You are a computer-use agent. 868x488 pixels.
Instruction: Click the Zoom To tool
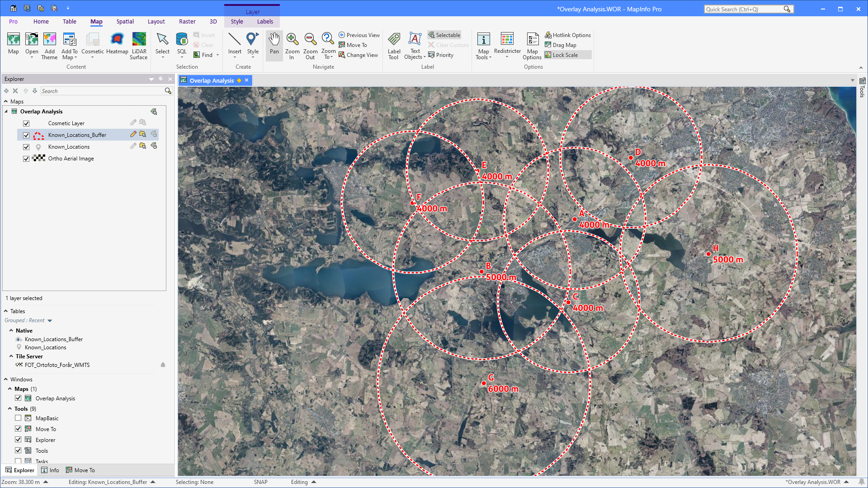click(x=328, y=46)
